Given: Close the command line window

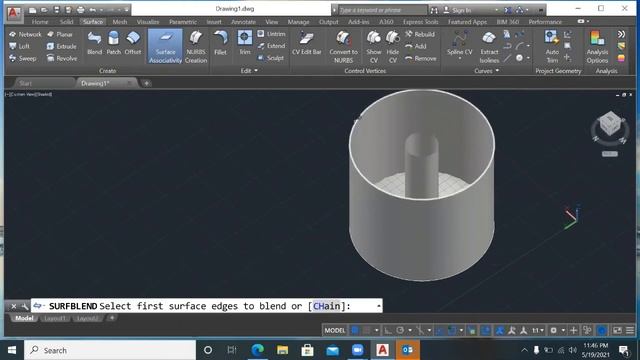Looking at the screenshot, I should click(13, 306).
